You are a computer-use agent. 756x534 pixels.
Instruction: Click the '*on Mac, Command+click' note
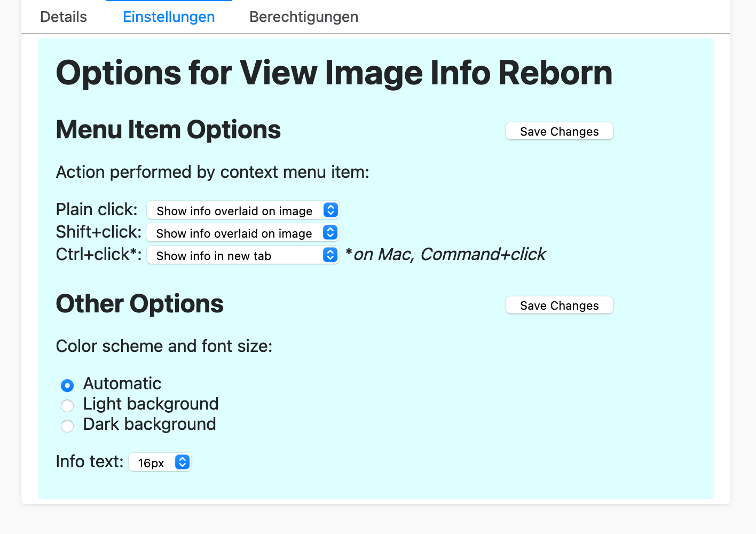(445, 255)
